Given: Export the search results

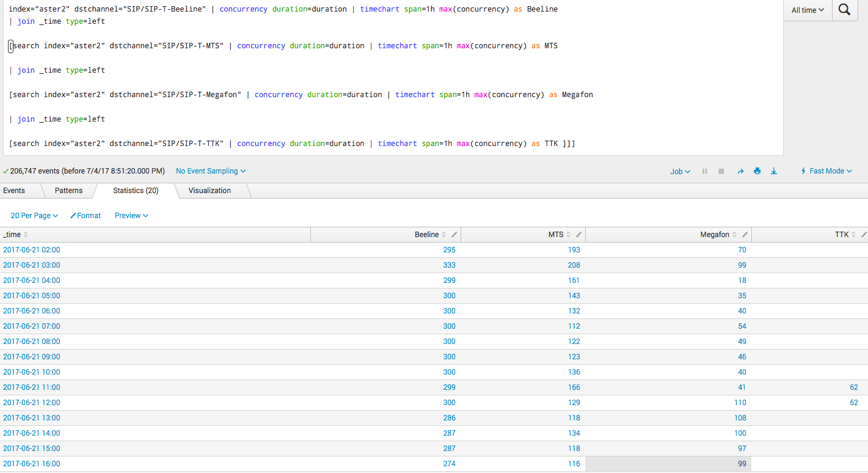Looking at the screenshot, I should [773, 171].
